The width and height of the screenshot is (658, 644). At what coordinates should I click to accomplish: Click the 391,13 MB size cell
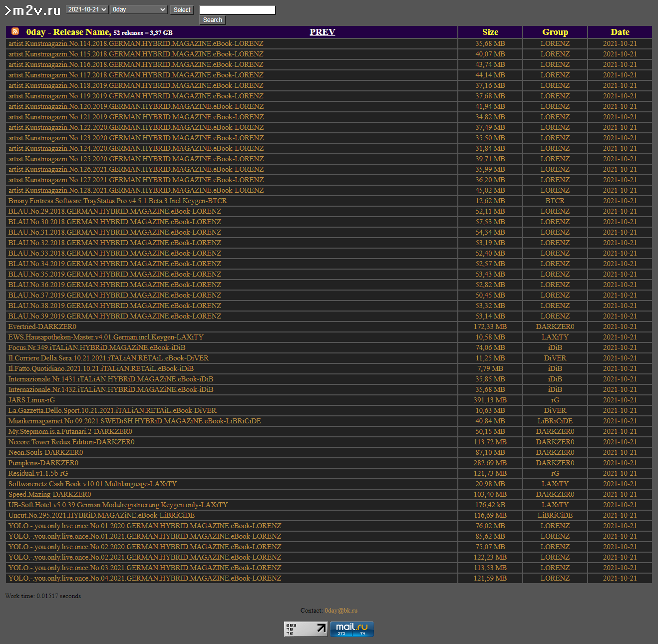point(490,400)
